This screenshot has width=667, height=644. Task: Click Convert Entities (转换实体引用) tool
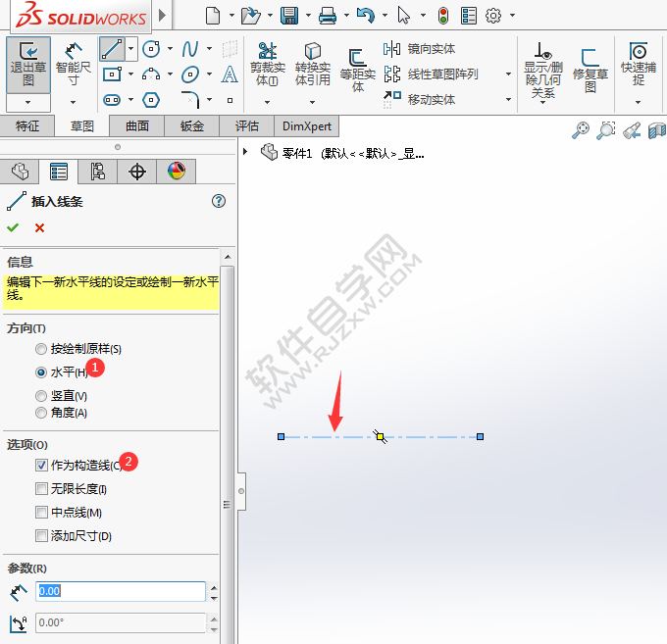(313, 64)
